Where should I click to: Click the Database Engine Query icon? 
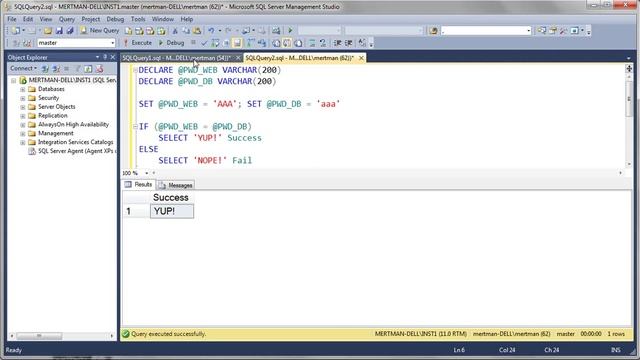[129, 31]
